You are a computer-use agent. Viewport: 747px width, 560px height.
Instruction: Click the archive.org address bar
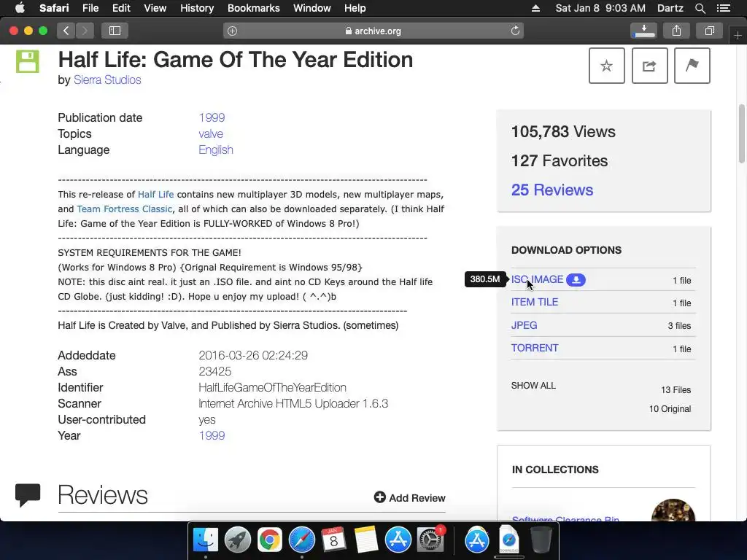[x=373, y=31]
